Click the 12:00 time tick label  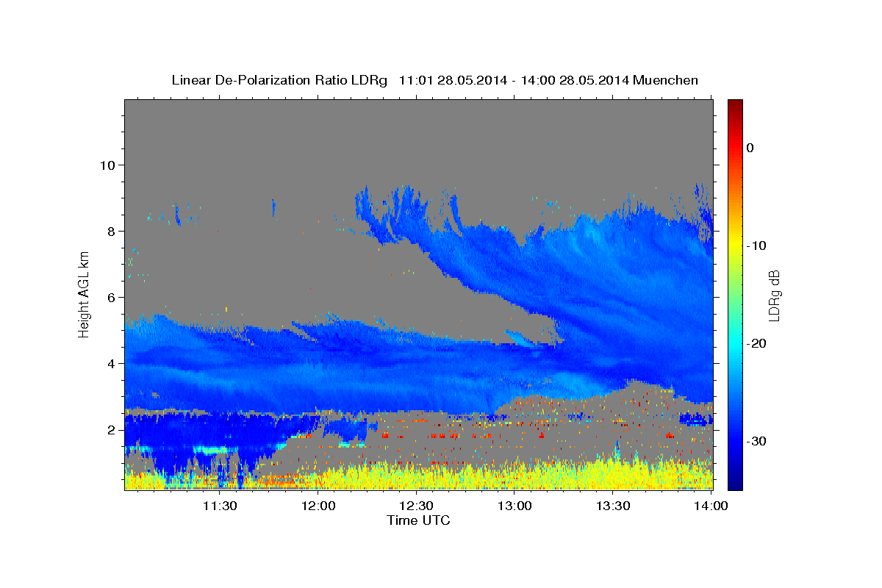(x=319, y=506)
